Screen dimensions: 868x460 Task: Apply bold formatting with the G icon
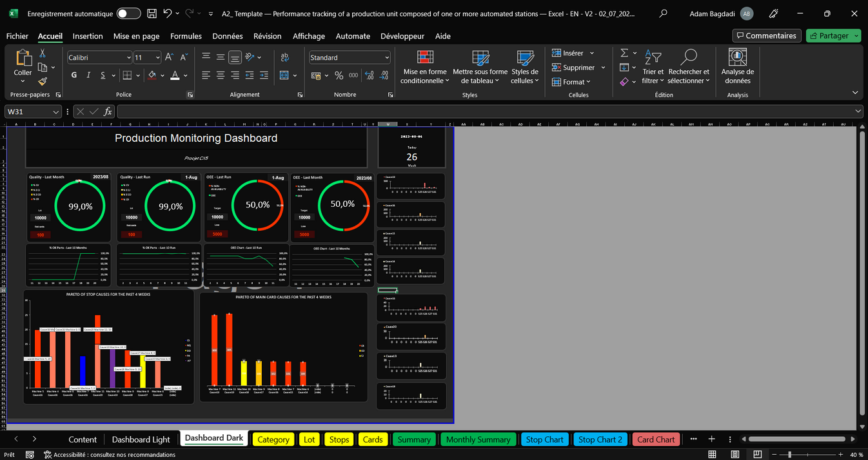73,75
